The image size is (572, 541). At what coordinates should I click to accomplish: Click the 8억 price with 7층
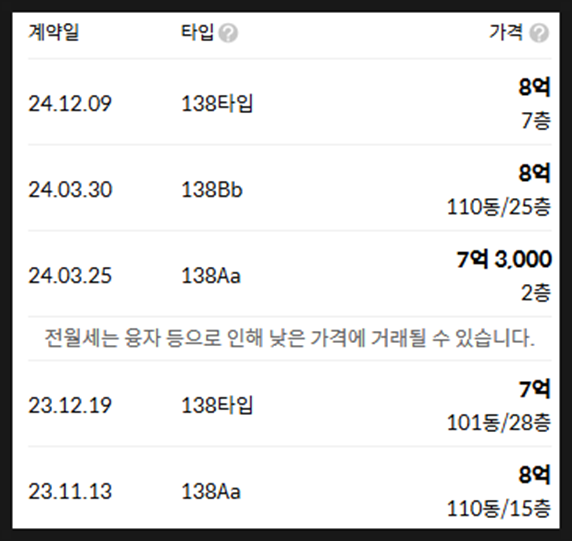point(535,88)
